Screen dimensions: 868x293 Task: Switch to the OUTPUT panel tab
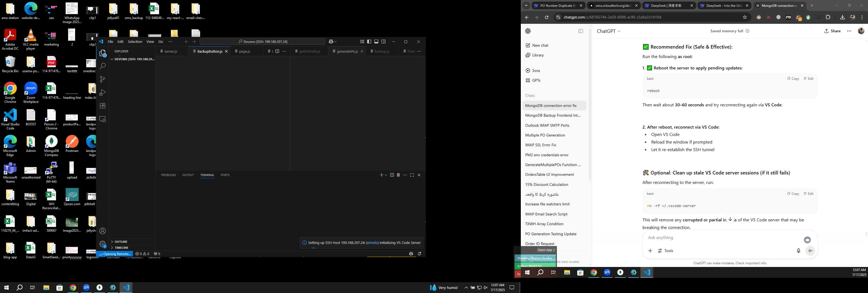(188, 175)
